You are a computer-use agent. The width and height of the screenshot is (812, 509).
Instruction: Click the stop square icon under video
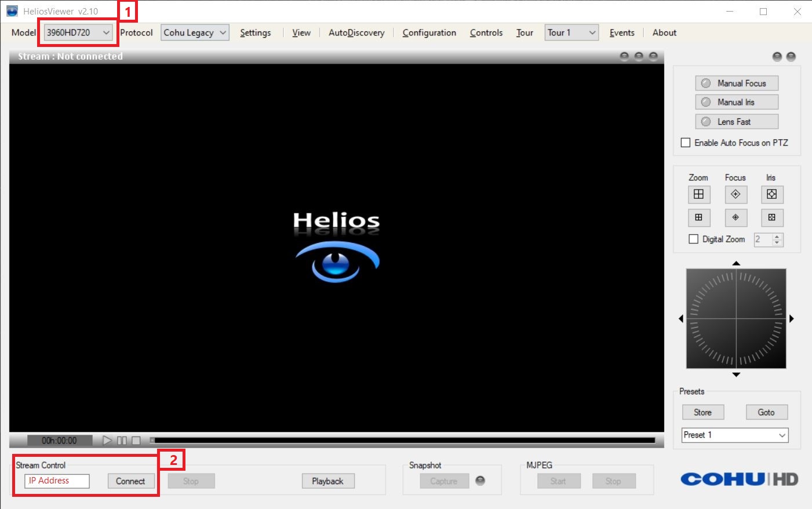(136, 441)
